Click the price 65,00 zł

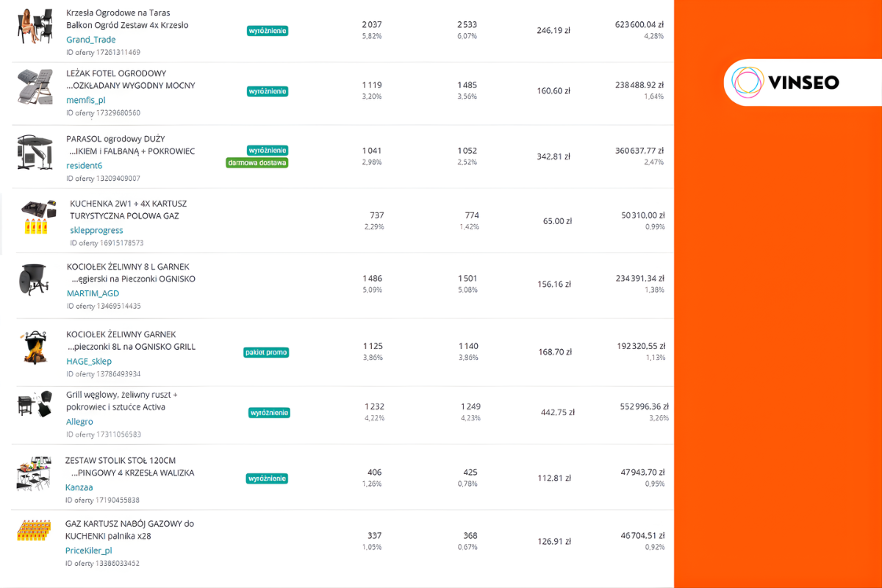tap(558, 220)
